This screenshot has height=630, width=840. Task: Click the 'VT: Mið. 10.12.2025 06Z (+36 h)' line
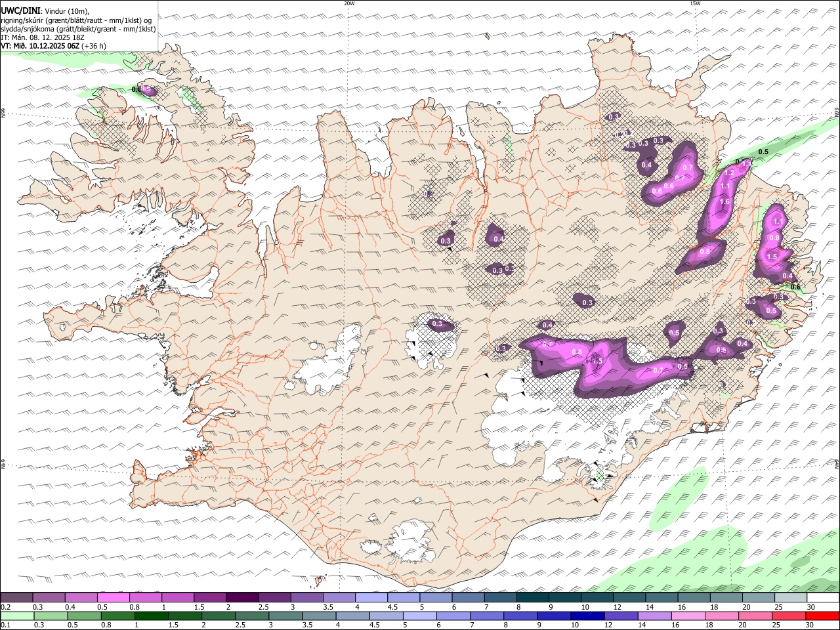[53, 46]
